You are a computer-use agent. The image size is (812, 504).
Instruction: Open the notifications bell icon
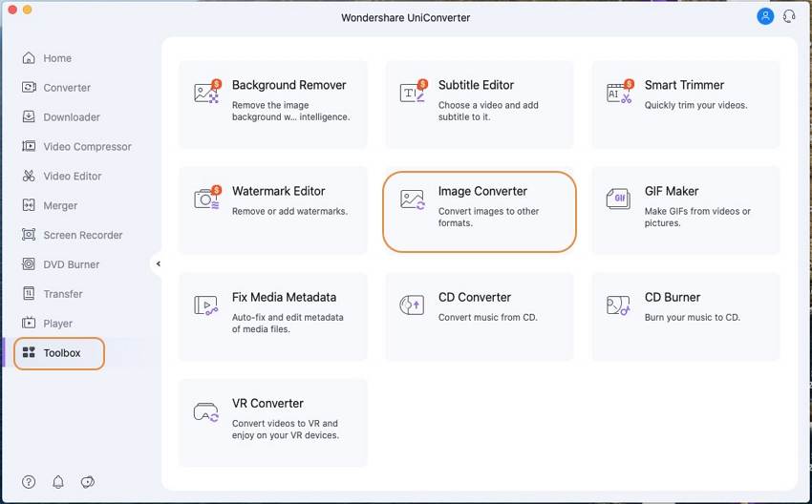[x=58, y=482]
